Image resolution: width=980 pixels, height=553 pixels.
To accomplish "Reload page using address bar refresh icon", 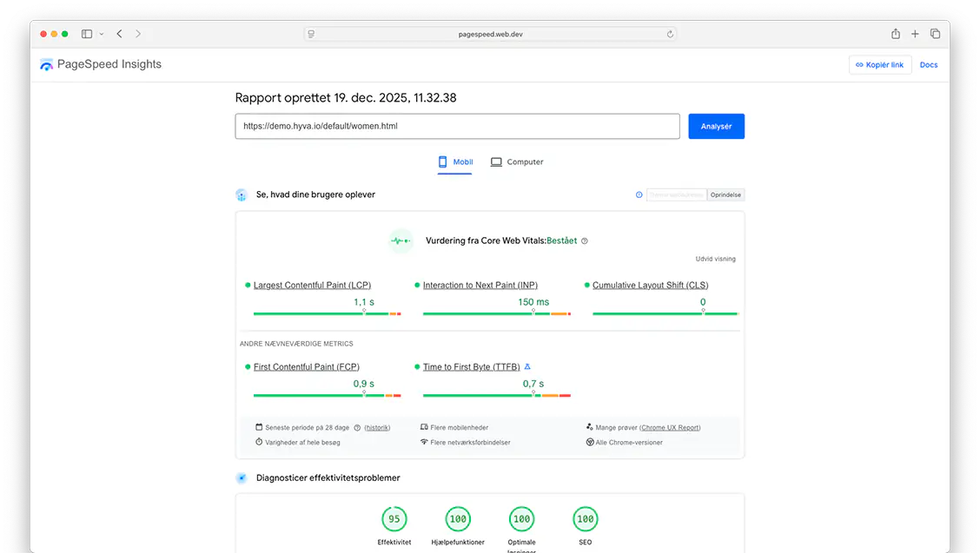I will 670,34.
